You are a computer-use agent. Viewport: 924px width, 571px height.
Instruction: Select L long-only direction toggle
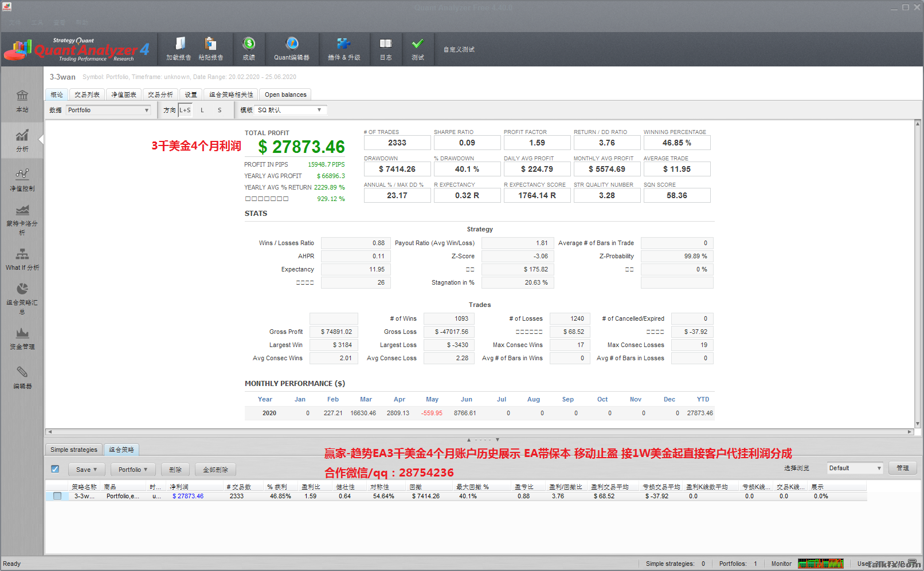point(202,110)
